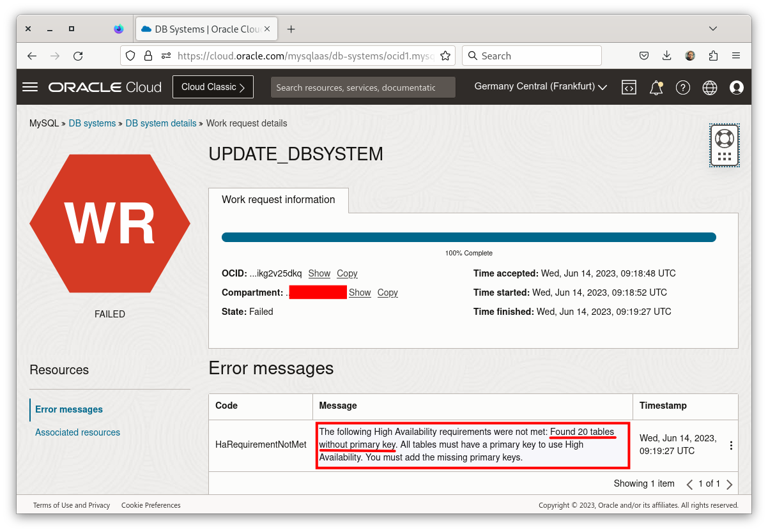Reload the page with the refresh icon
768x532 pixels.
coord(78,56)
